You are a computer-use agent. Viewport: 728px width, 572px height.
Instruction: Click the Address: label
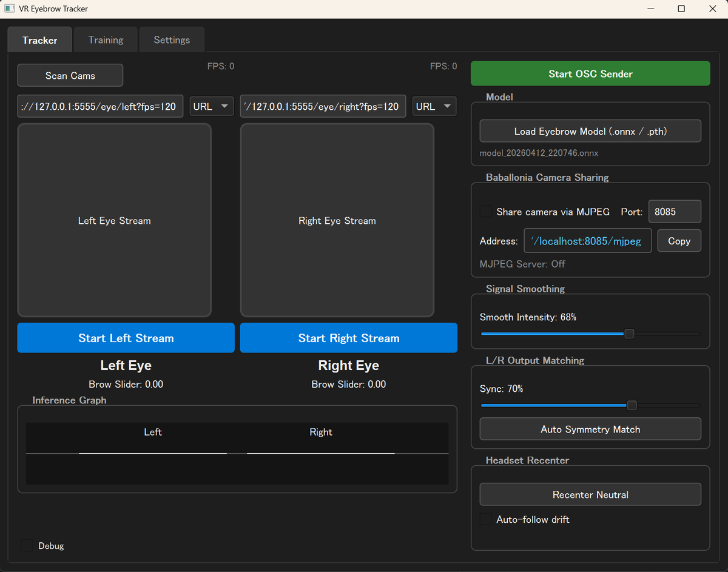coord(499,241)
